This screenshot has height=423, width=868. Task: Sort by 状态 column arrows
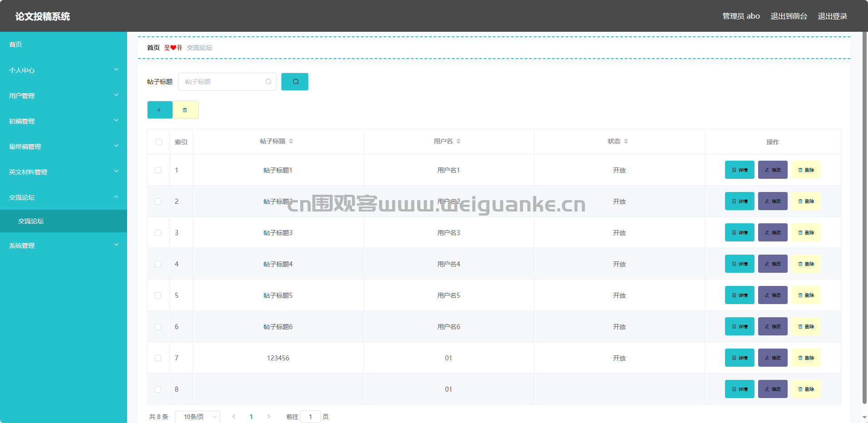[x=626, y=142]
